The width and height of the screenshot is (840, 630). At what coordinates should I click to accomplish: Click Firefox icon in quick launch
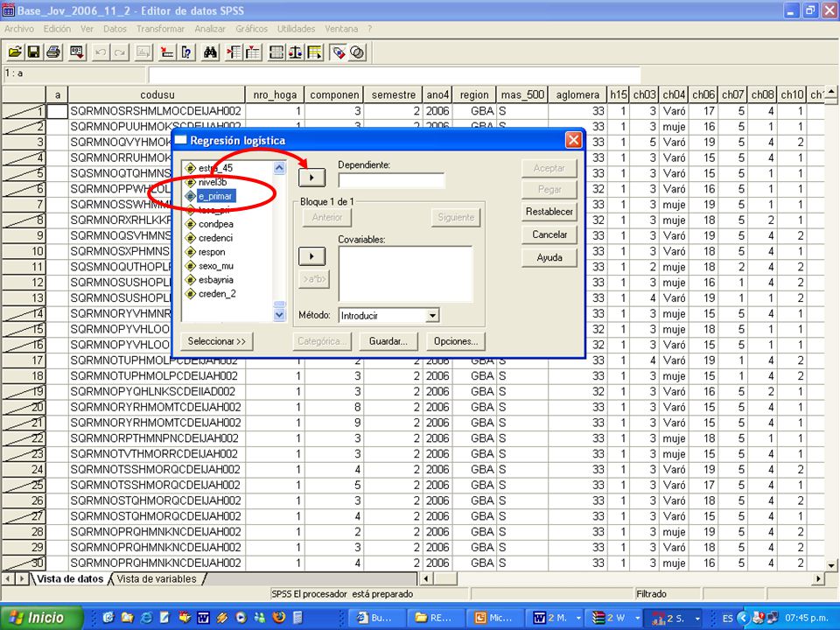pyautogui.click(x=278, y=618)
